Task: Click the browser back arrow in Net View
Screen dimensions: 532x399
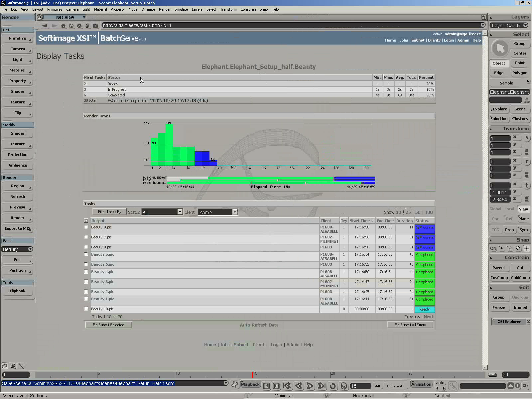Action: point(44,26)
